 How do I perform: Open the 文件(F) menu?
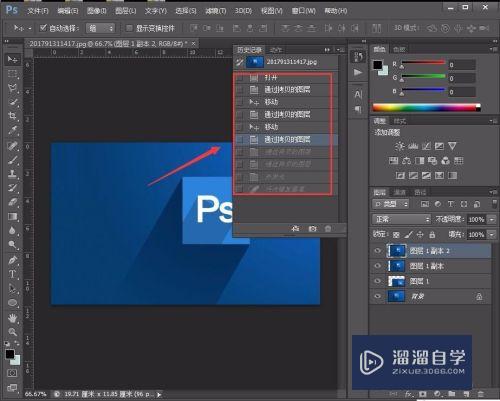38,11
